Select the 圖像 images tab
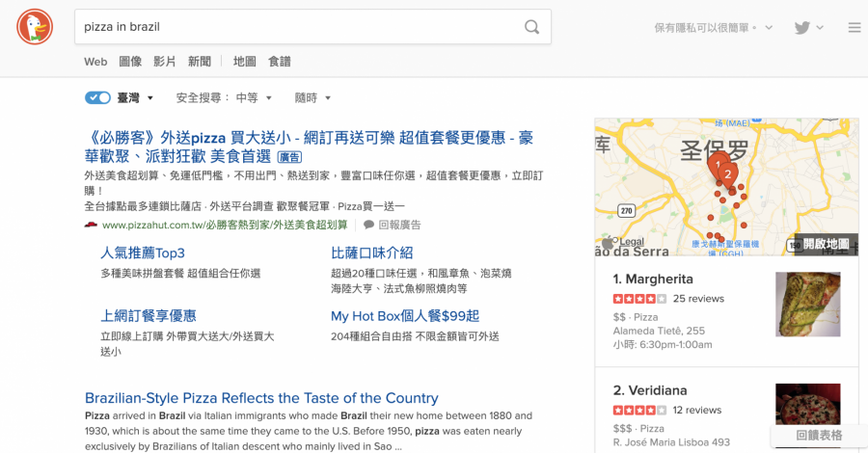 [x=130, y=62]
